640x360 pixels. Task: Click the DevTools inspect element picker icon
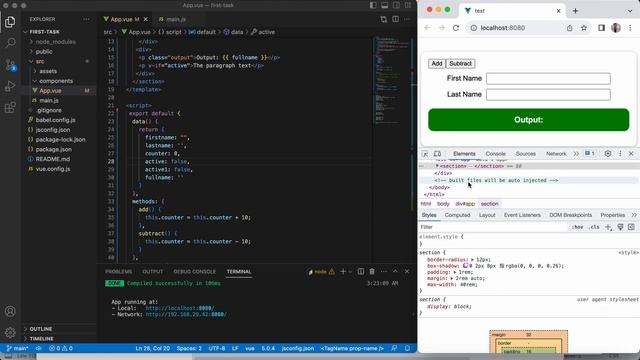coord(425,154)
